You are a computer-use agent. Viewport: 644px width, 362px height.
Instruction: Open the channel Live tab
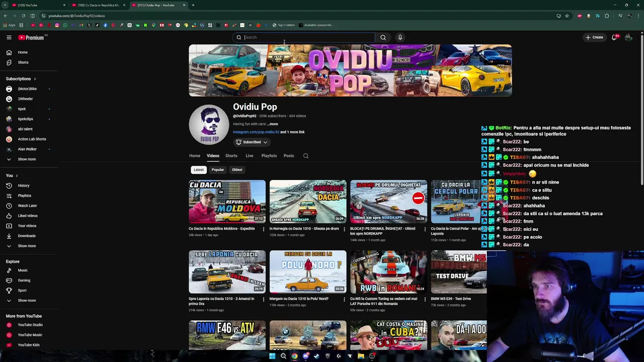coord(249,156)
